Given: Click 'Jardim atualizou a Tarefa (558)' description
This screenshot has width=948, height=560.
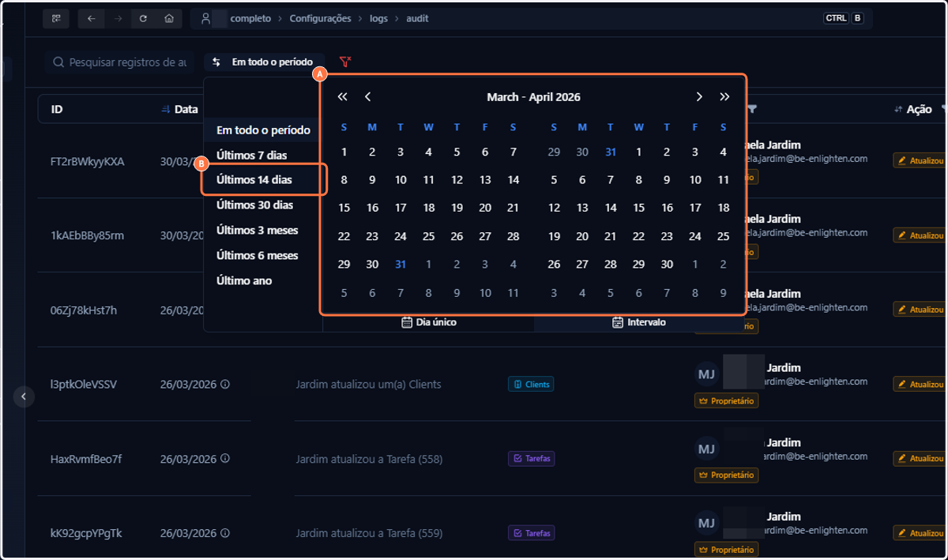Looking at the screenshot, I should (x=369, y=459).
